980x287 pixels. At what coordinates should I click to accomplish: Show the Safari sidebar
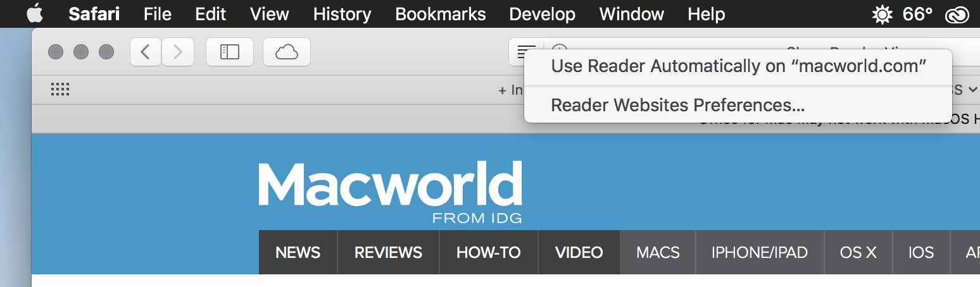coord(230,52)
